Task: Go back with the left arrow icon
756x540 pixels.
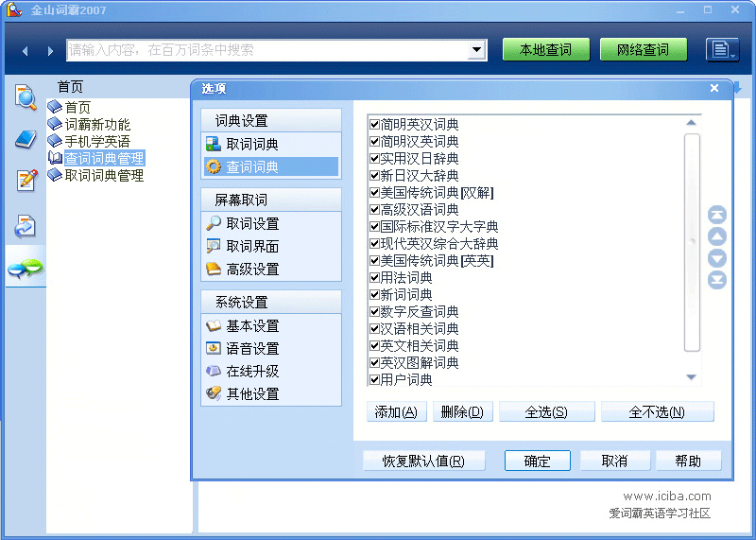Action: (x=26, y=51)
